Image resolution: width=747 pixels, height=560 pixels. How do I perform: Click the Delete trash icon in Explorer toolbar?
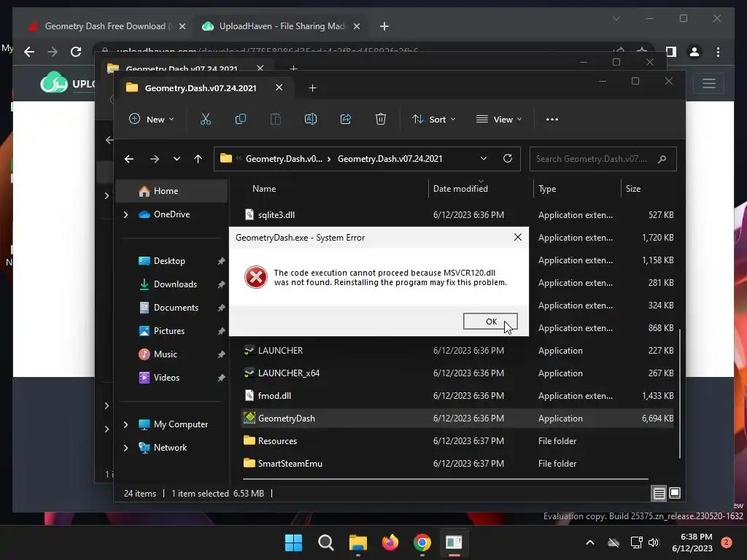point(380,119)
